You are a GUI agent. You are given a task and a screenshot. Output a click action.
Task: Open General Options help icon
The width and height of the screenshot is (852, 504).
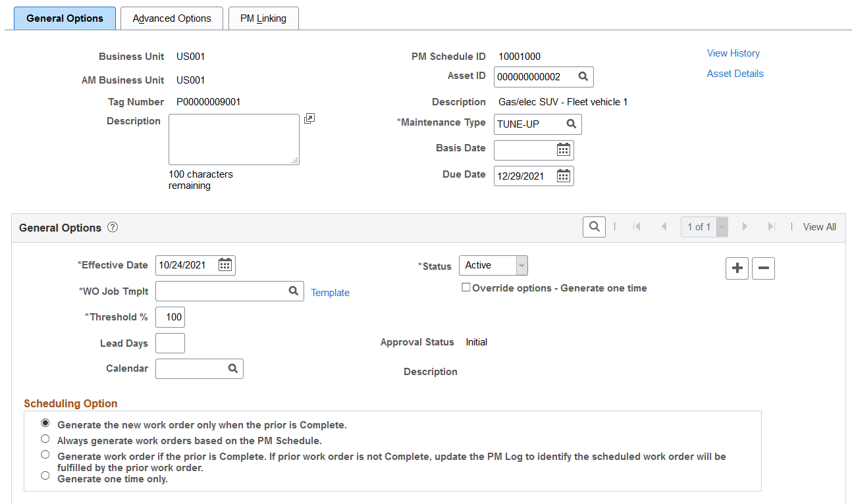[113, 228]
